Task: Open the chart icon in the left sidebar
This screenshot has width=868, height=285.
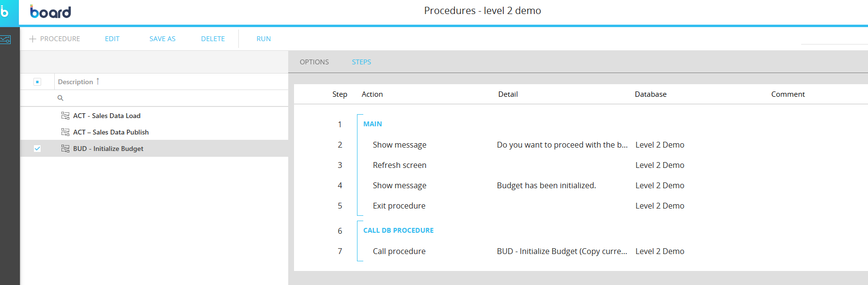Action: pyautogui.click(x=5, y=40)
